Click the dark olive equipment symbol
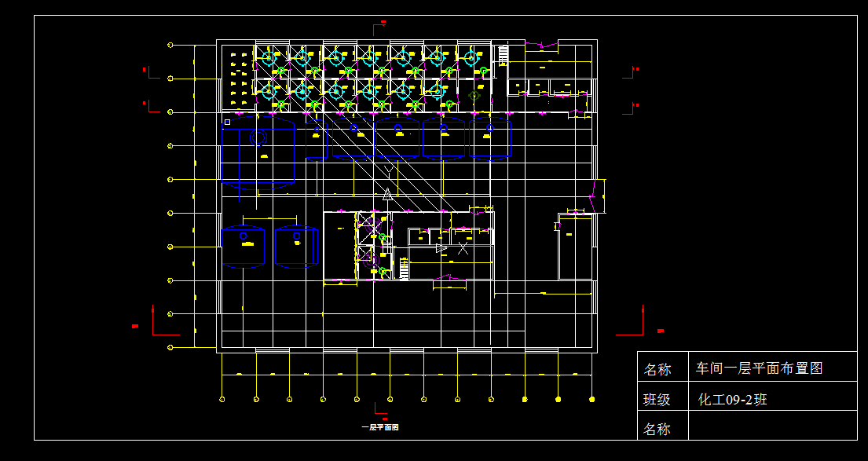Image resolution: width=868 pixels, height=461 pixels. 474,96
